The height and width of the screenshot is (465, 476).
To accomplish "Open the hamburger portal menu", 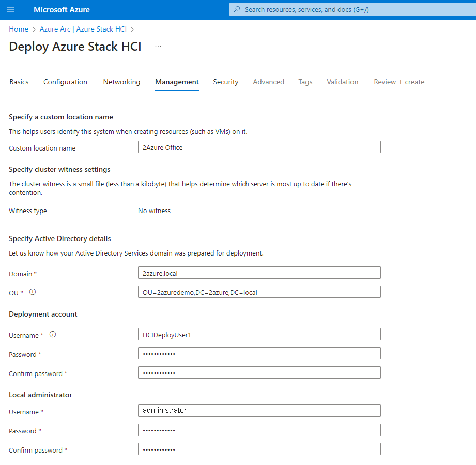I will (11, 10).
